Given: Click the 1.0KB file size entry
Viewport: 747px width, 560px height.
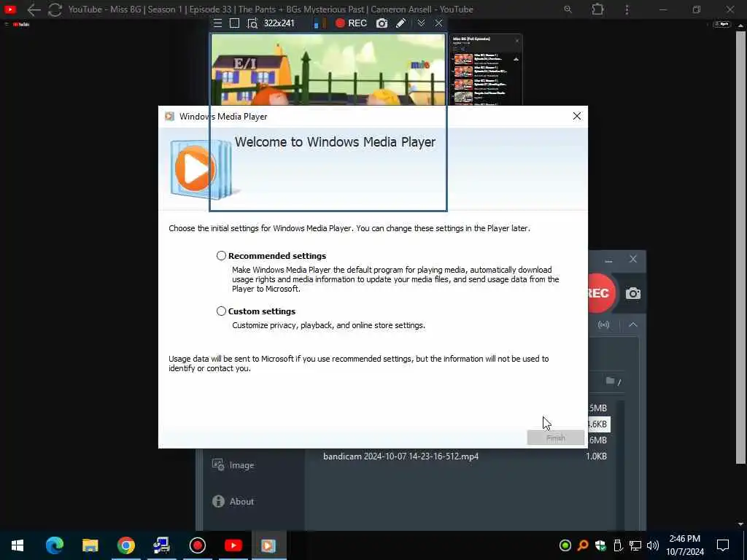Looking at the screenshot, I should point(596,456).
